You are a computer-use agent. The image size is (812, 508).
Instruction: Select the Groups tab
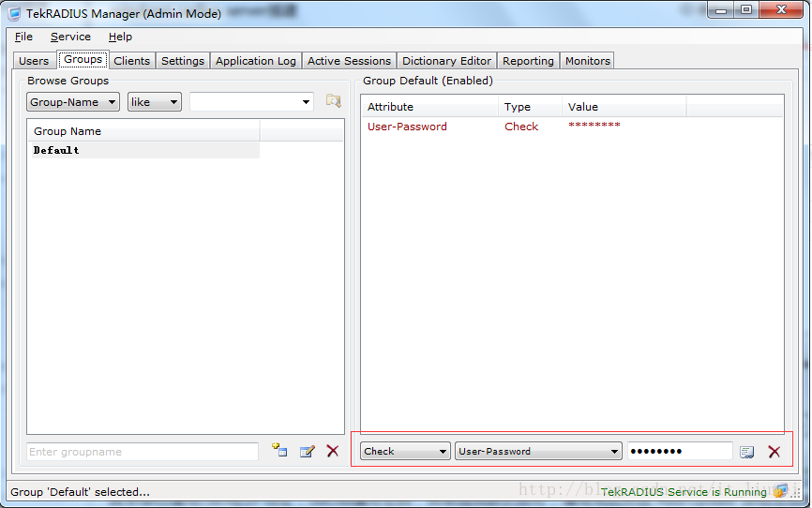pos(83,60)
